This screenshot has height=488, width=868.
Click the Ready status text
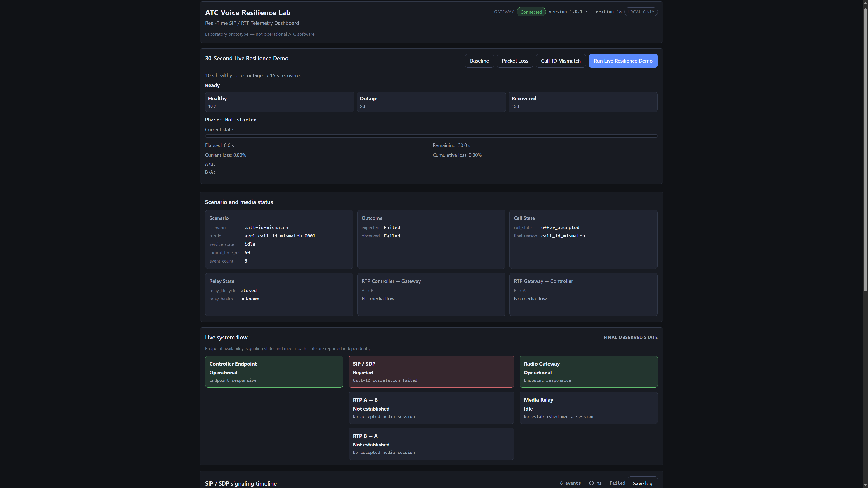tap(212, 86)
